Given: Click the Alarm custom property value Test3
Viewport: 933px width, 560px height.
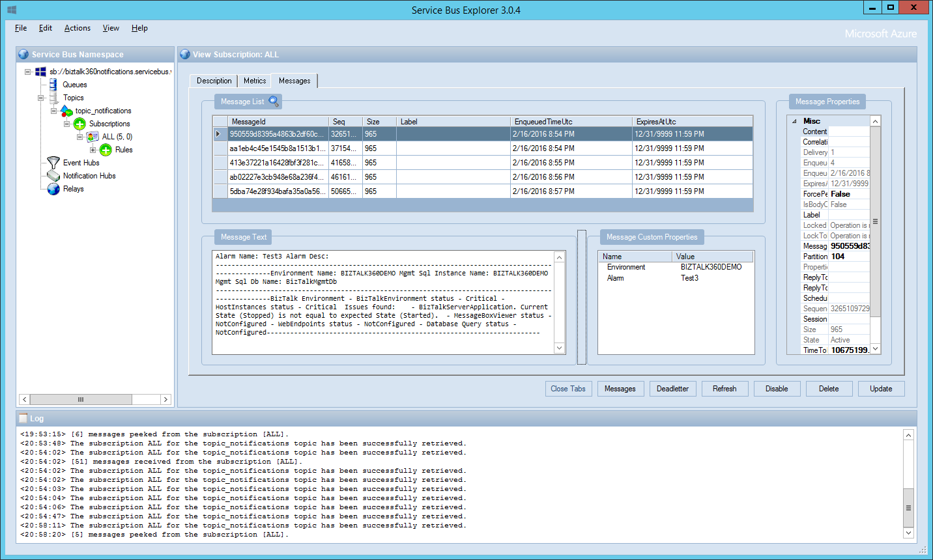Looking at the screenshot, I should 689,278.
